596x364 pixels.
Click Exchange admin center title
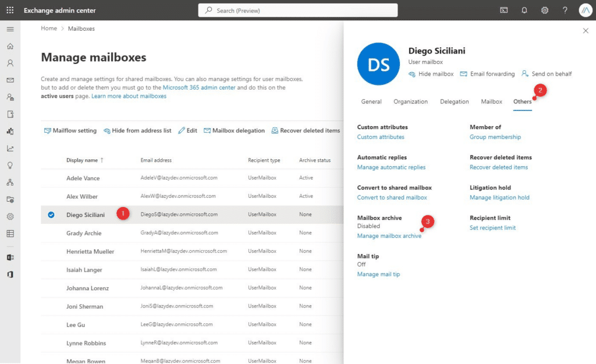tap(60, 10)
